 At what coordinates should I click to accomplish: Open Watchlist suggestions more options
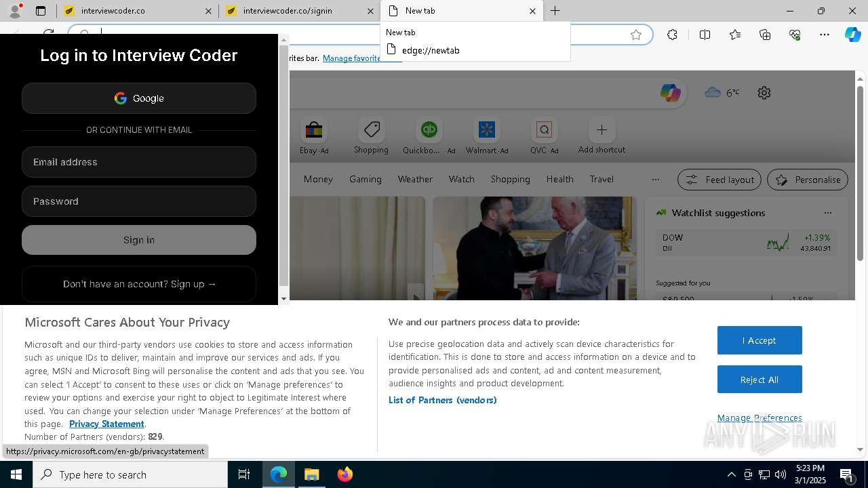coord(827,213)
